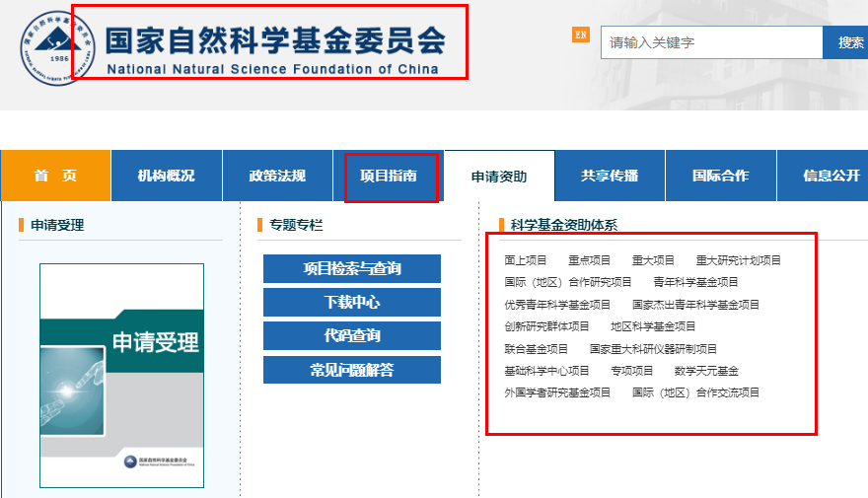Screen dimensions: 868x498
Task: Open the 优秀青年科学基金项目 link
Action: tap(557, 305)
